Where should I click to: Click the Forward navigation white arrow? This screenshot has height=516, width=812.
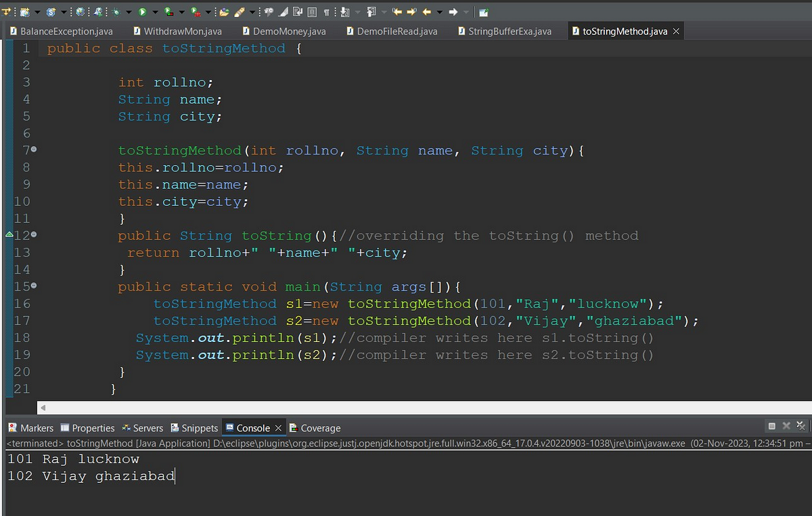click(453, 12)
